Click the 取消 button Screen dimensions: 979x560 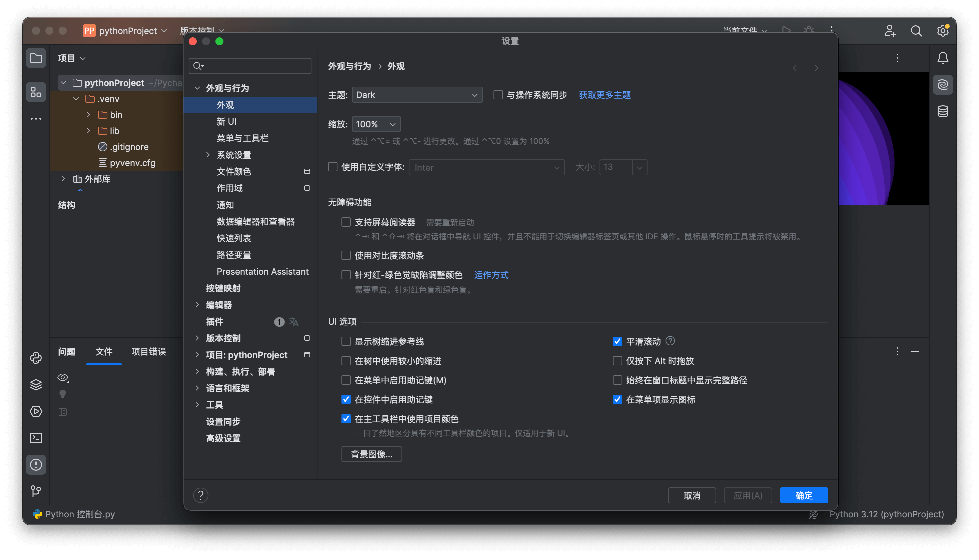[692, 495]
